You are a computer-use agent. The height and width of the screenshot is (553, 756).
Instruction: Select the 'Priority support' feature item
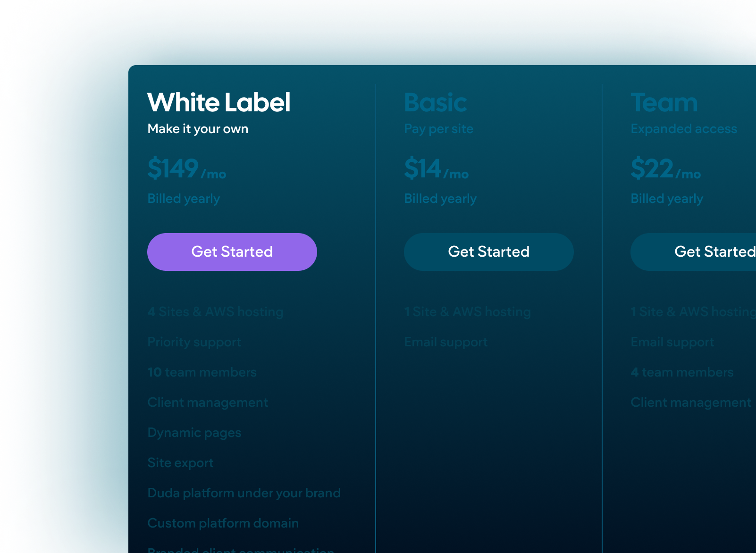point(194,342)
